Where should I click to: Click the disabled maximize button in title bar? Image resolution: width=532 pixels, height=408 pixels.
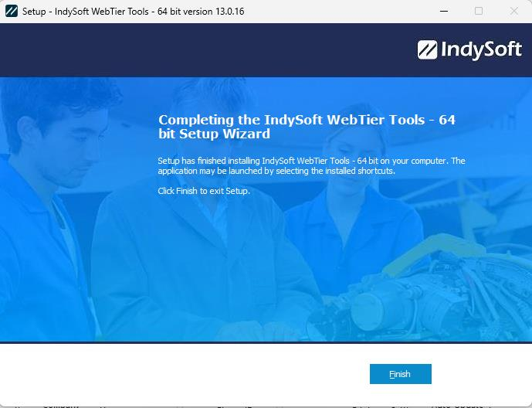point(479,11)
